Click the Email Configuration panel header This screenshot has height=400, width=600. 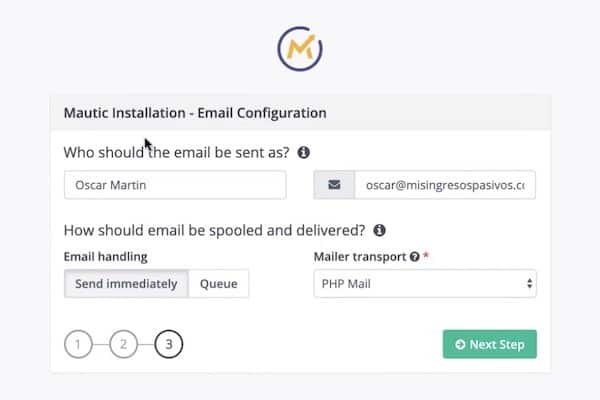tap(300, 113)
